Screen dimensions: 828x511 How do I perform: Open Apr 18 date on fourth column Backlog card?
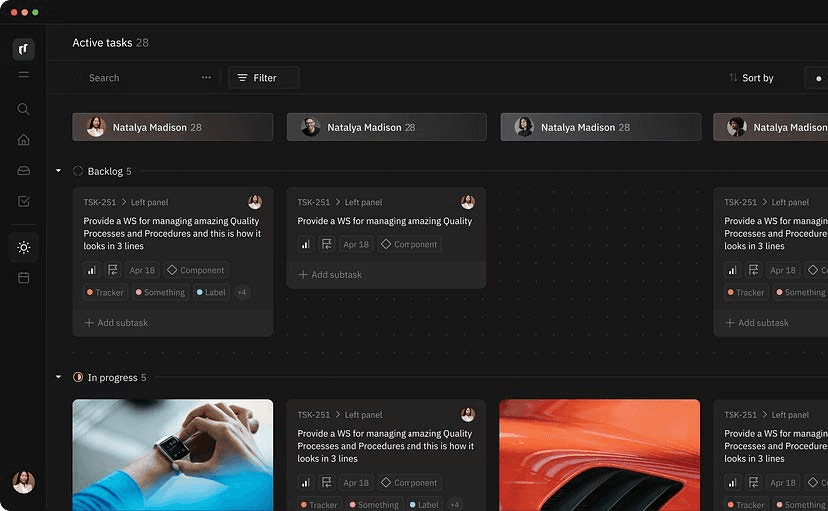pos(783,270)
